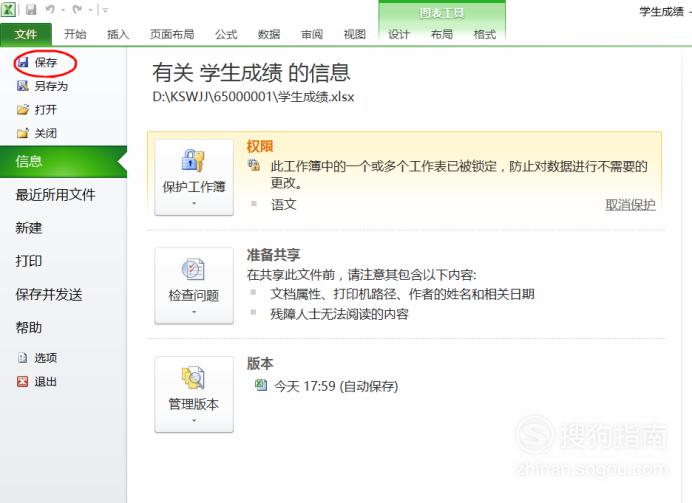The height and width of the screenshot is (503, 692).
Task: Select the 信息 (Info) backstage section
Action: 63,161
